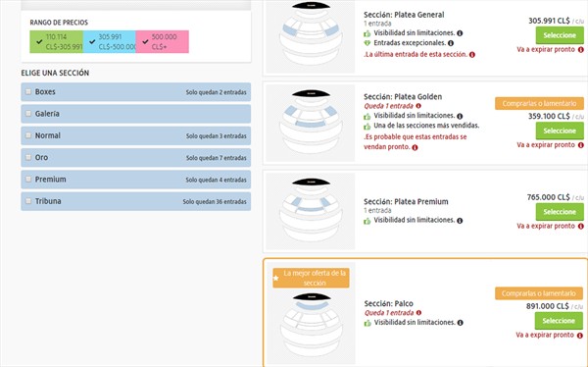The height and width of the screenshot is (367, 588).
Task: Click star icon on La mejor oferta badge
Action: tap(276, 279)
